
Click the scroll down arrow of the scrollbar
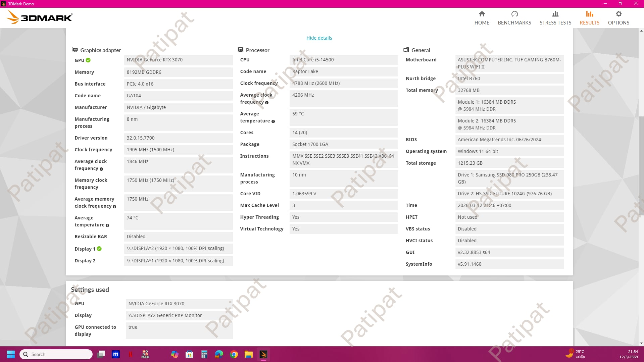[641, 343]
